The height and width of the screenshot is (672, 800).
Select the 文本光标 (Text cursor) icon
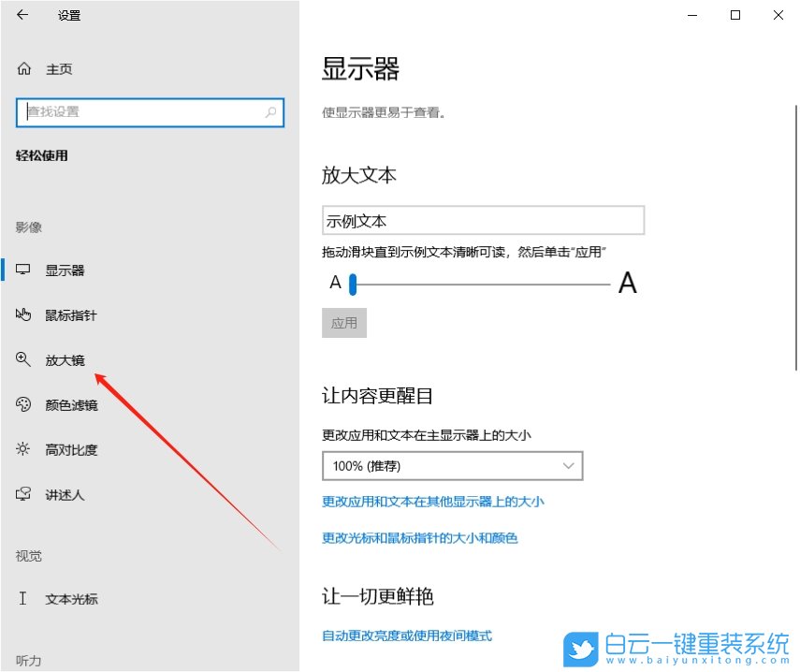point(22,599)
